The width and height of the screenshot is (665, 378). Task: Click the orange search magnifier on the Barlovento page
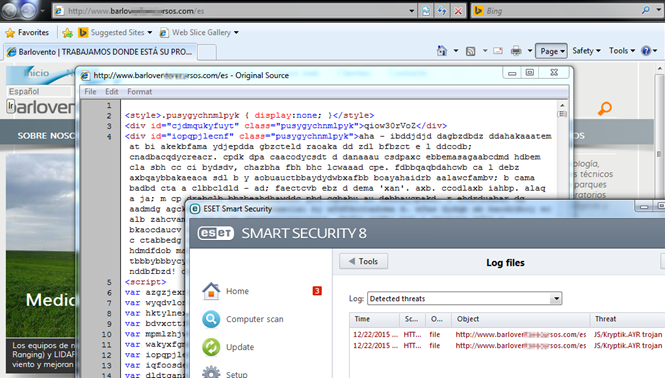[605, 109]
